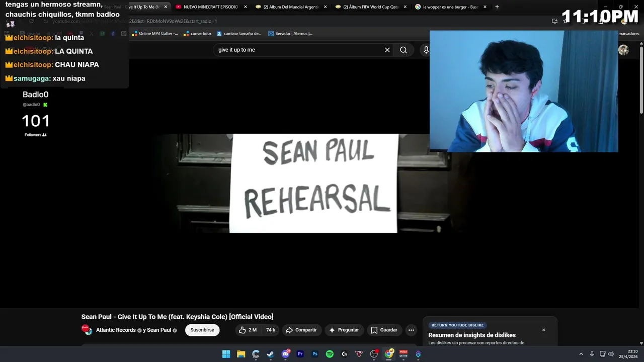
Task: Click the Resumen de insights de dislikes heading
Action: coord(472,335)
